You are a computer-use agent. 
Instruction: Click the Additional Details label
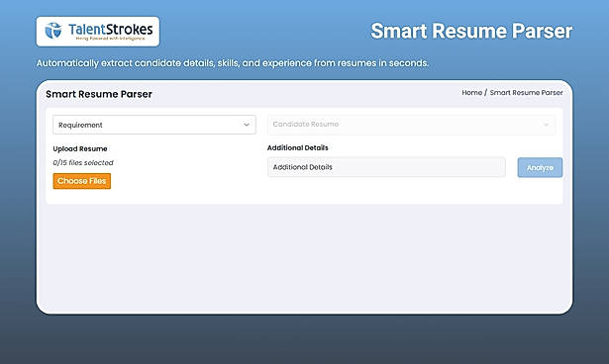297,147
